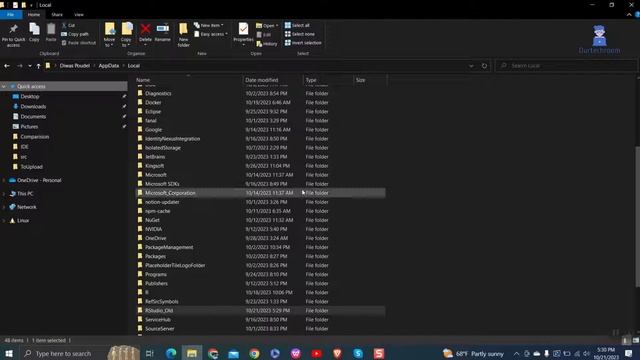640x360 pixels.
Task: Click Copy path in the ribbon
Action: (75, 34)
